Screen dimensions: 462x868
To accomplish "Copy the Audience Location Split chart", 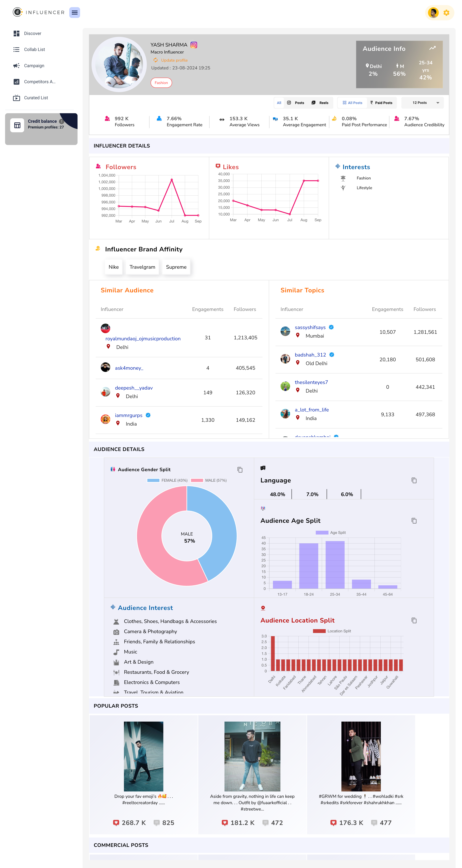I will 414,621.
